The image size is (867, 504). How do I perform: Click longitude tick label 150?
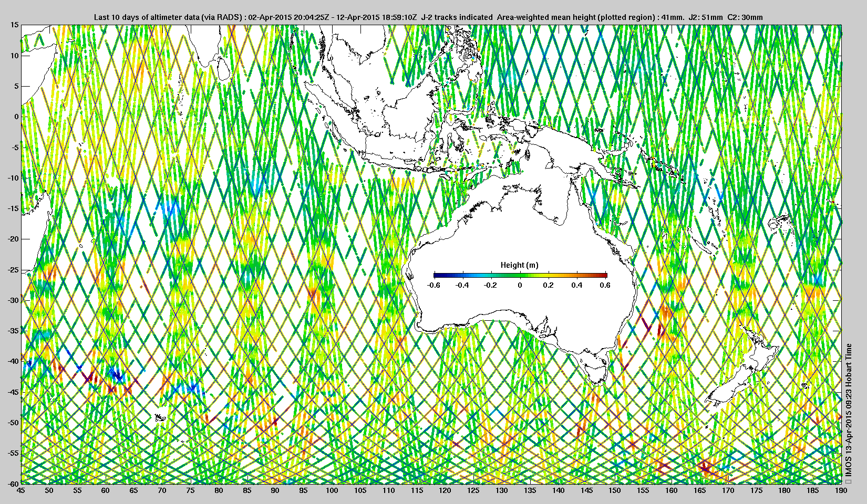(614, 490)
